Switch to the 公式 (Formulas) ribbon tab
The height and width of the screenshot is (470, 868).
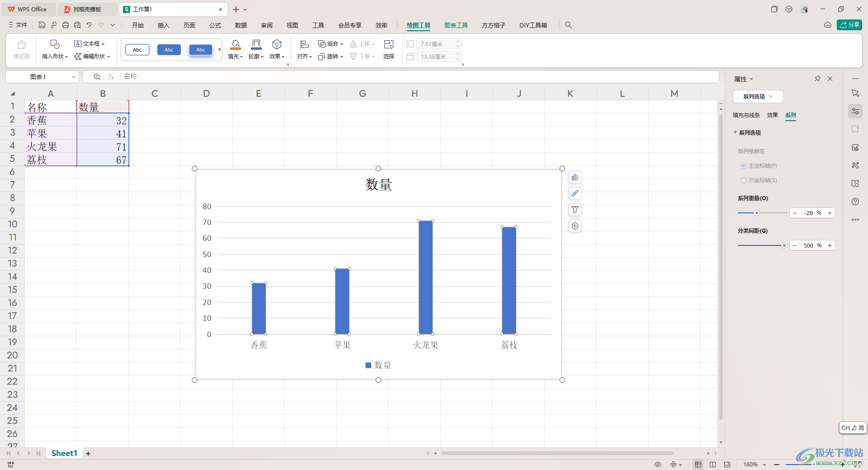point(215,25)
